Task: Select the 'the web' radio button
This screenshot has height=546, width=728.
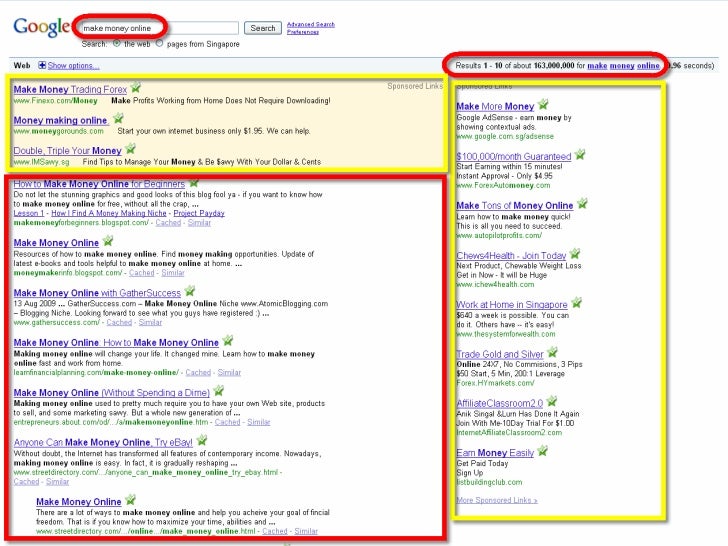Action: click(x=117, y=43)
